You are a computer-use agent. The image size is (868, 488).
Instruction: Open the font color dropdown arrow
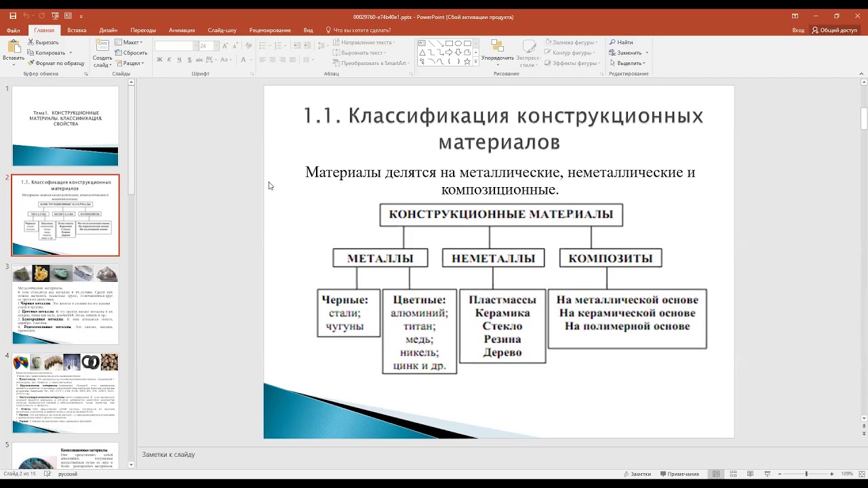(250, 60)
